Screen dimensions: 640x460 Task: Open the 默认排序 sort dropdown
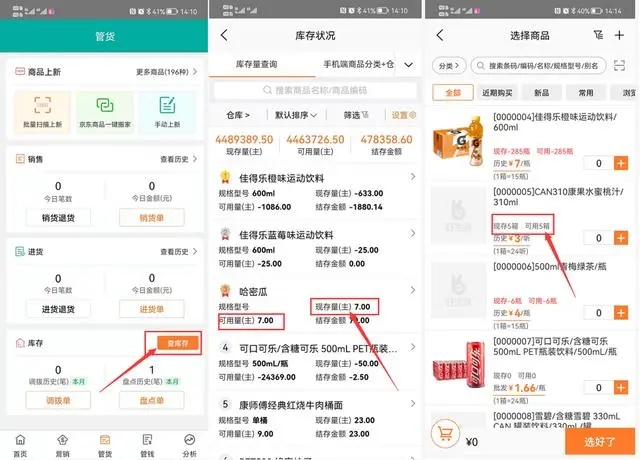pos(296,115)
